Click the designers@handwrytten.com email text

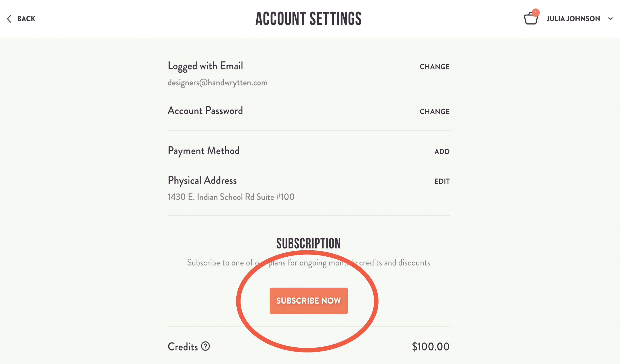(x=217, y=83)
